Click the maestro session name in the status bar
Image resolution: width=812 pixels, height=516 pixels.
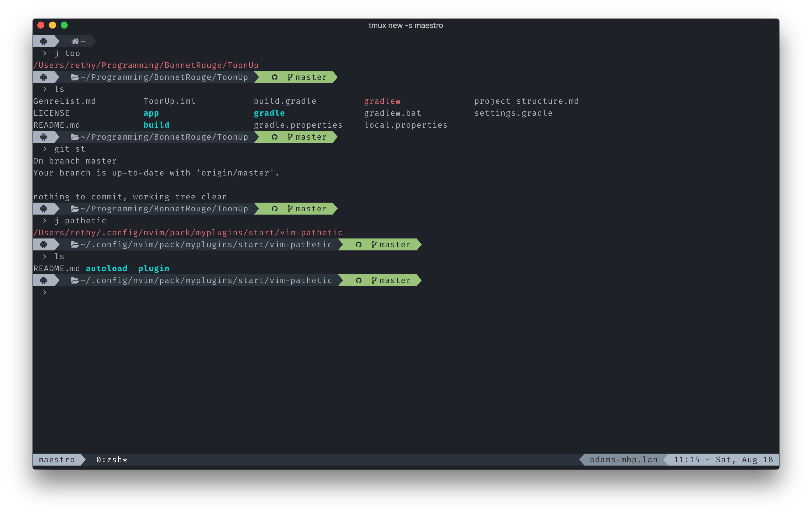[x=57, y=460]
